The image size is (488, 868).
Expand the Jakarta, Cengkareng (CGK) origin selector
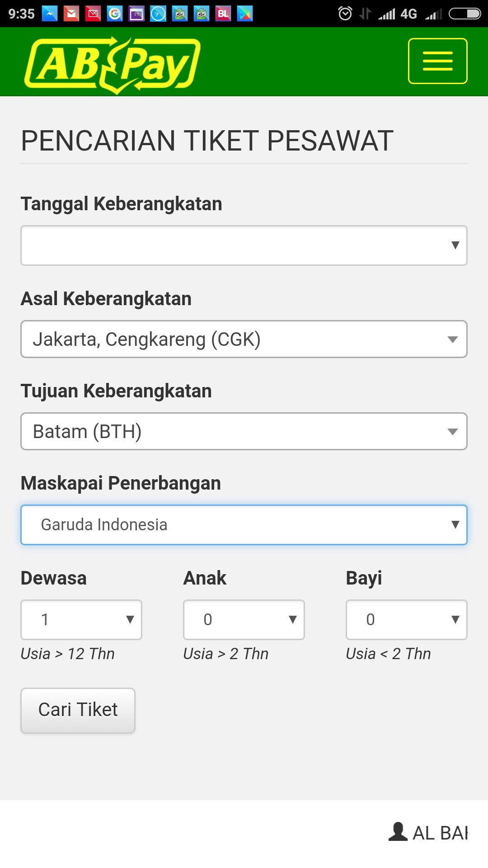coord(244,339)
